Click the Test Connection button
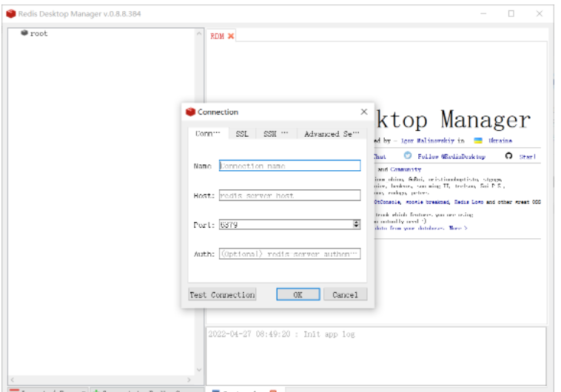Image resolution: width=561 pixels, height=392 pixels. 222,294
